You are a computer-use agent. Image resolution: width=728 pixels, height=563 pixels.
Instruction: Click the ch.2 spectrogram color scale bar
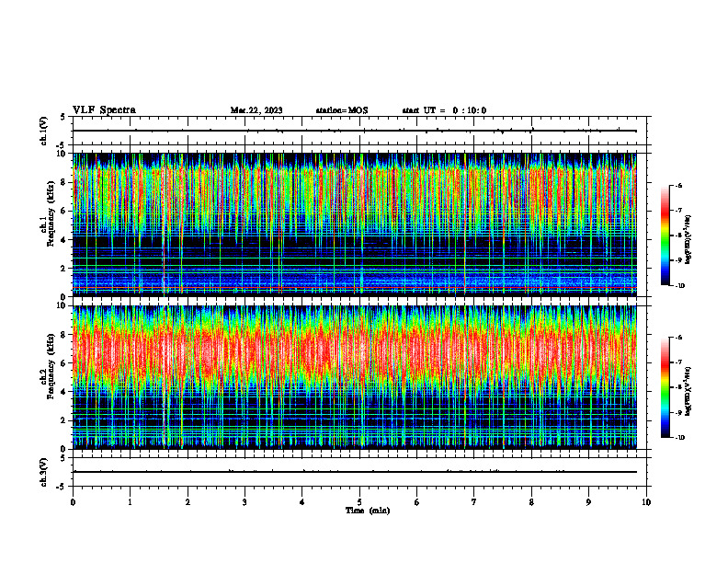coord(665,387)
